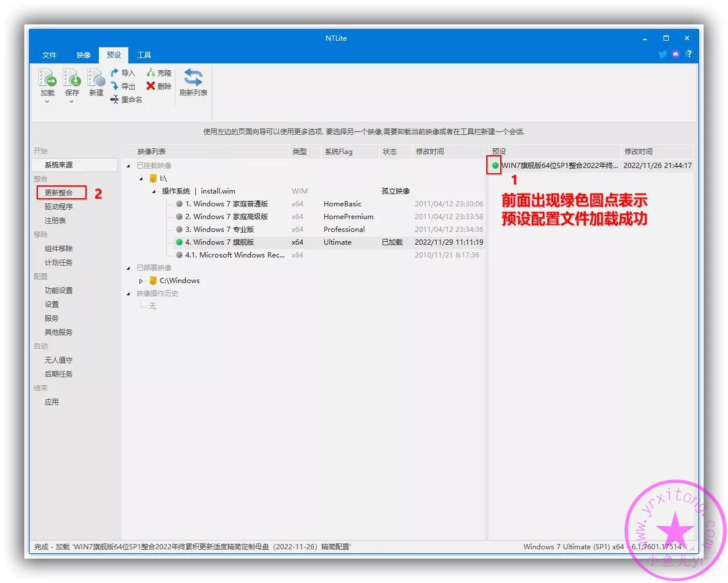Open dropdown arrow under 加载 button
728x583 pixels.
[x=47, y=102]
